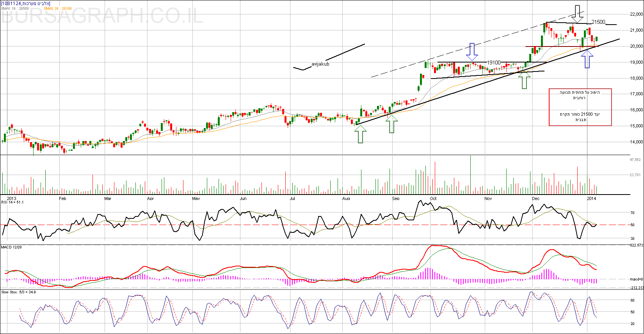
Task: Click the 20,000 price axis label
Action: coord(636,46)
